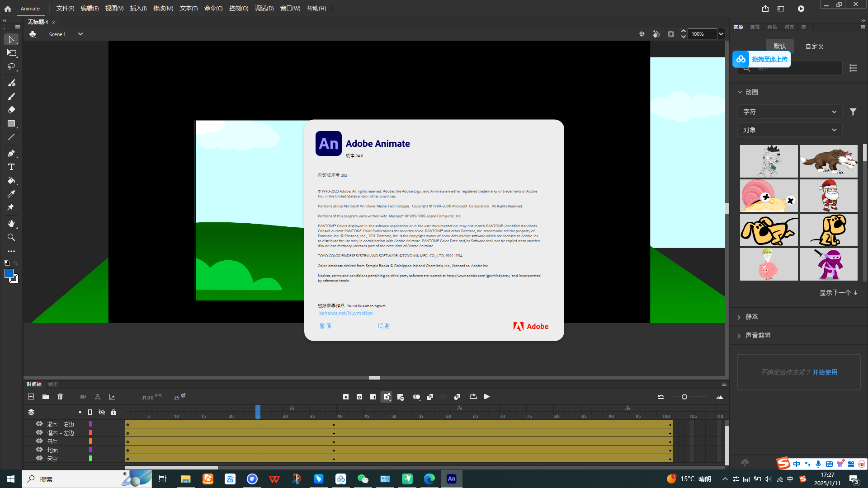Open the assets panel options menu
The width and height of the screenshot is (868, 488).
863,27
